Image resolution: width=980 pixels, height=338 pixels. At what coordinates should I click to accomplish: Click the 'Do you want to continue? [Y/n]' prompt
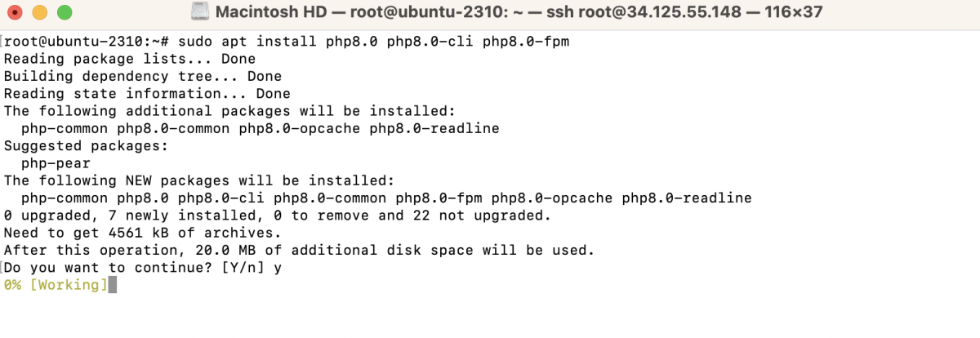134,267
